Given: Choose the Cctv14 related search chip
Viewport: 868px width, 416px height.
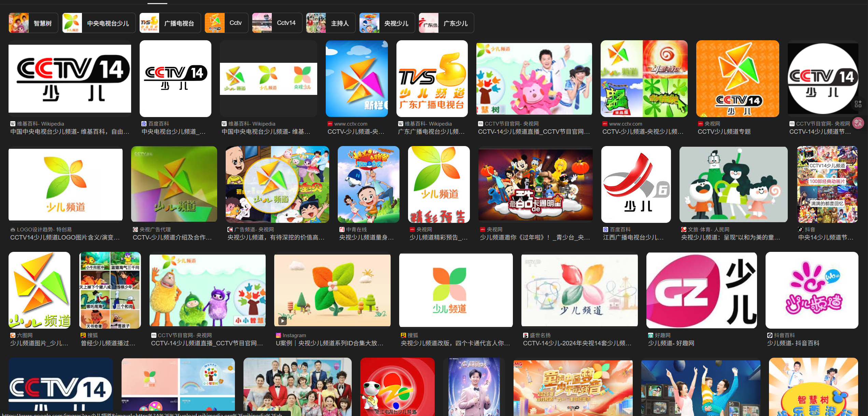Looking at the screenshot, I should tap(277, 23).
